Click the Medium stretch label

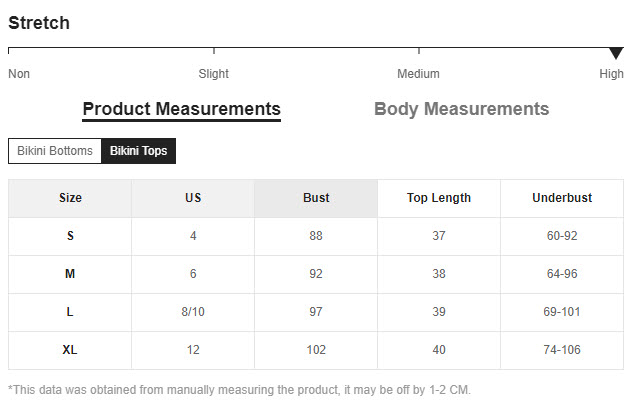[x=418, y=74]
